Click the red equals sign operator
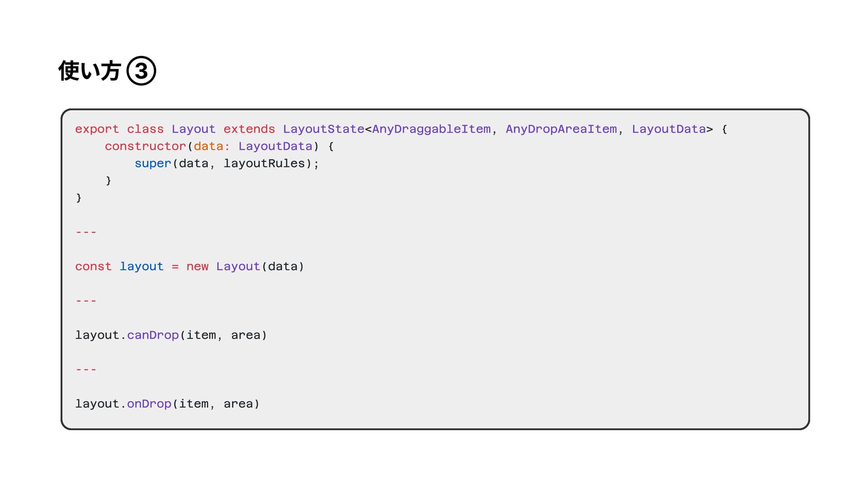 175,267
